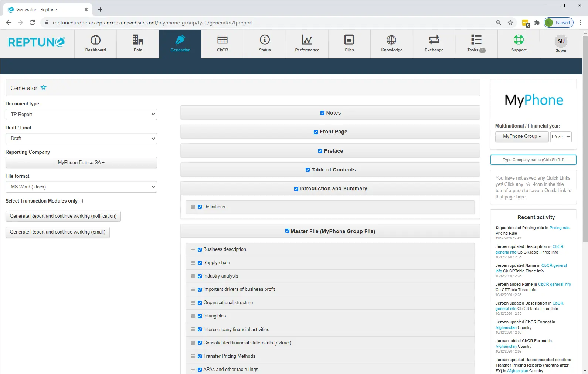Click the MyPhone company logo
The height and width of the screenshot is (374, 588).
click(534, 100)
